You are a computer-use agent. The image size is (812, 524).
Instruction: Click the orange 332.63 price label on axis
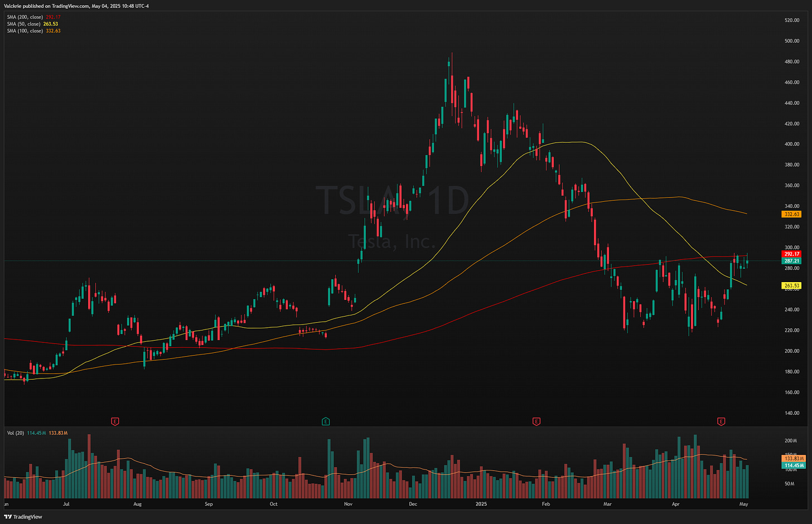point(792,214)
